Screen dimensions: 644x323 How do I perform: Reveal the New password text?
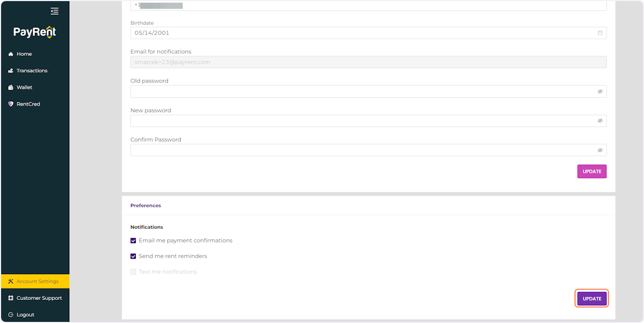600,120
